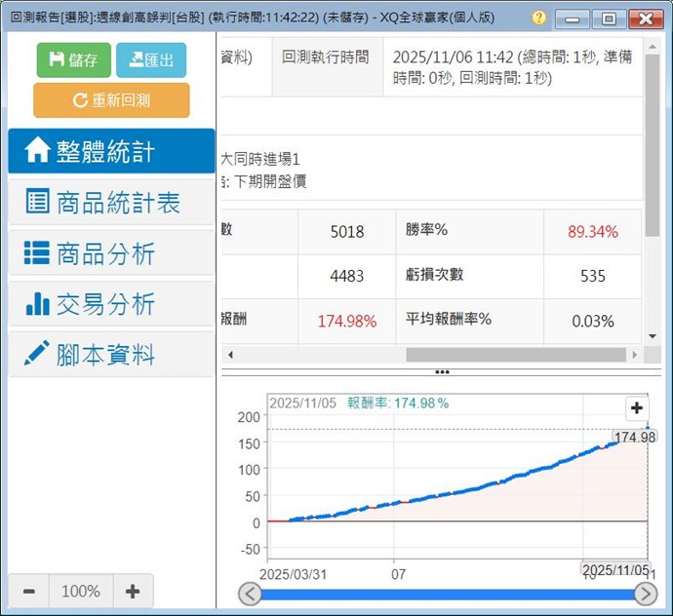
Task: Open the 整體統計 overall statistics tab
Action: pyautogui.click(x=111, y=151)
